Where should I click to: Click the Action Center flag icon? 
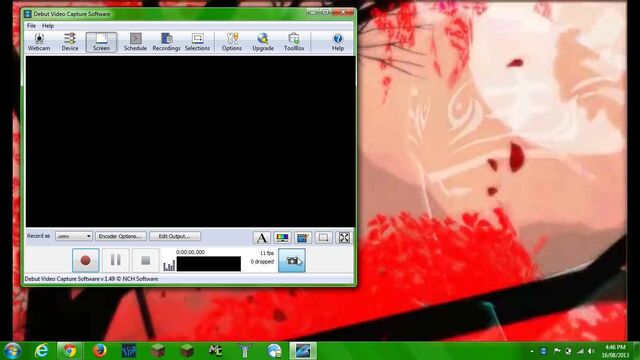point(557,351)
